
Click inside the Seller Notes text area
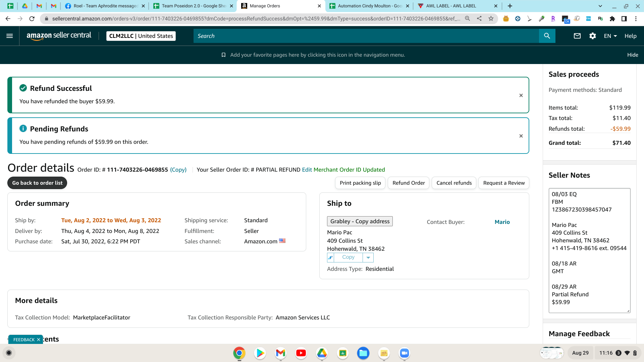point(589,250)
